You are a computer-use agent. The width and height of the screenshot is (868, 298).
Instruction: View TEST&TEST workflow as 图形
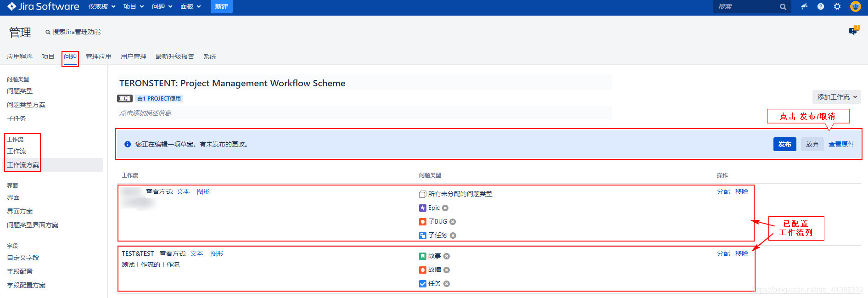pos(217,253)
